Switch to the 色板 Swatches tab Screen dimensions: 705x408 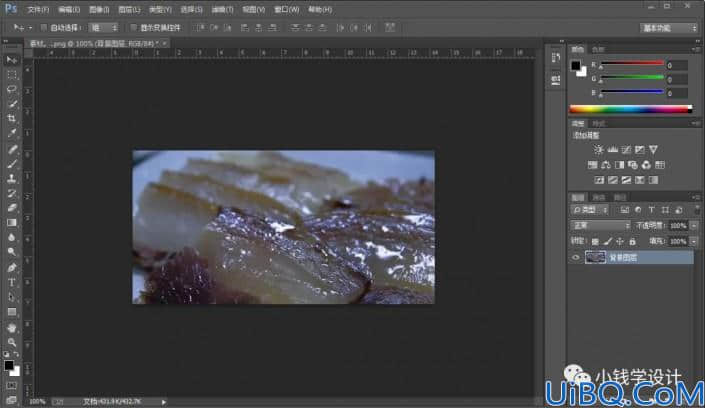tap(598, 49)
